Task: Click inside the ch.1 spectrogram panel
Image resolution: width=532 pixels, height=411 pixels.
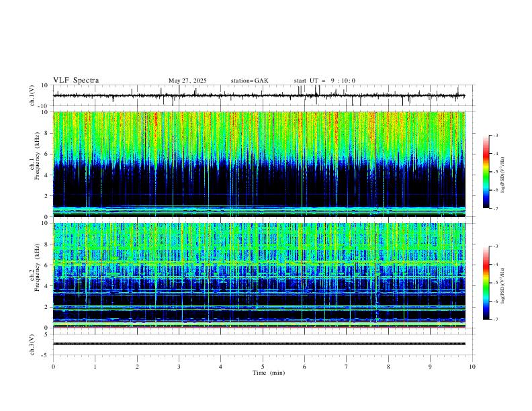Action: [x=259, y=164]
